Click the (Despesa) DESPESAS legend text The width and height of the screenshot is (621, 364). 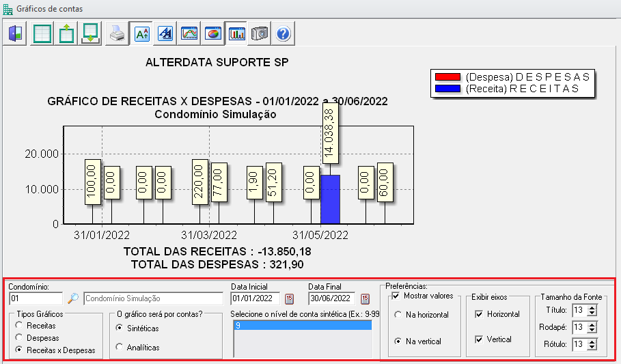pyautogui.click(x=528, y=77)
